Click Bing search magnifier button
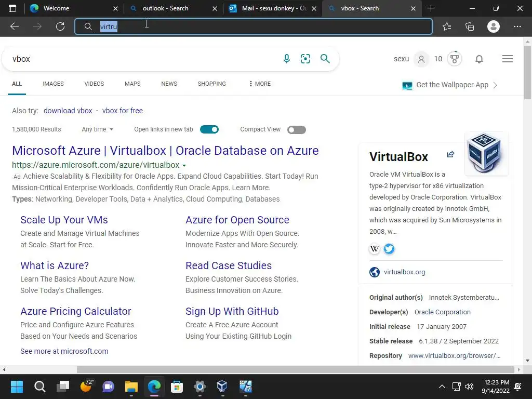This screenshot has width=532, height=399. coord(325,59)
